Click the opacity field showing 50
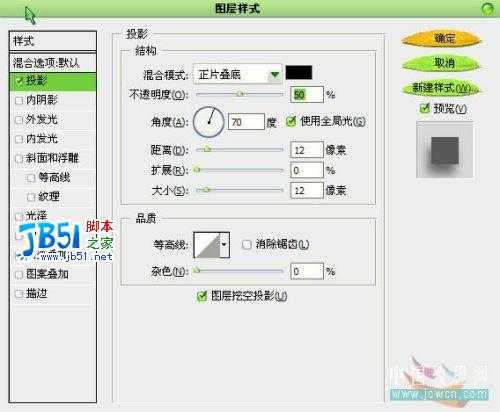This screenshot has height=412, width=500. tap(307, 95)
